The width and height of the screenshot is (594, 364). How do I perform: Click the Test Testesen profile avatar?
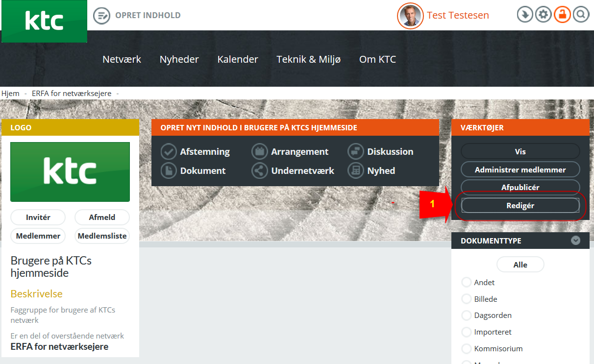[410, 16]
